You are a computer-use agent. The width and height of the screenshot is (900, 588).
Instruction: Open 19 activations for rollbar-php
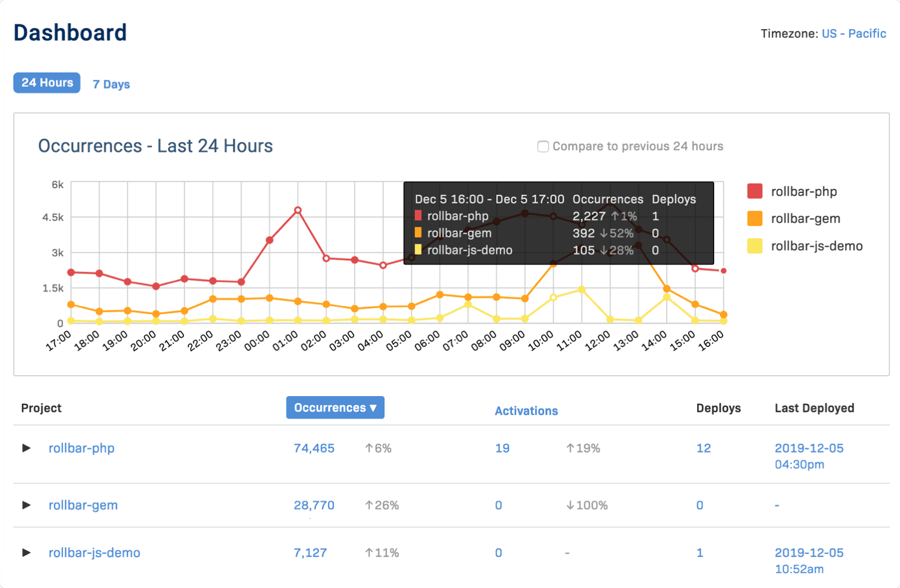[x=502, y=448]
